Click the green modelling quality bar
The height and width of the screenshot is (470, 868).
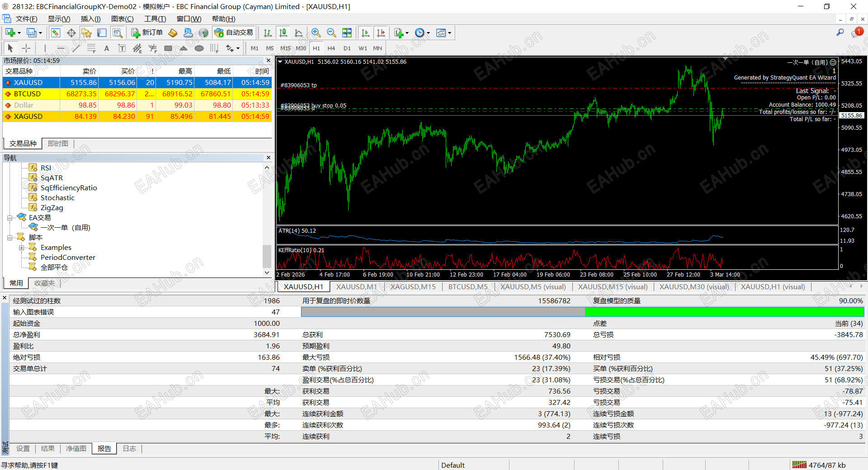point(724,312)
